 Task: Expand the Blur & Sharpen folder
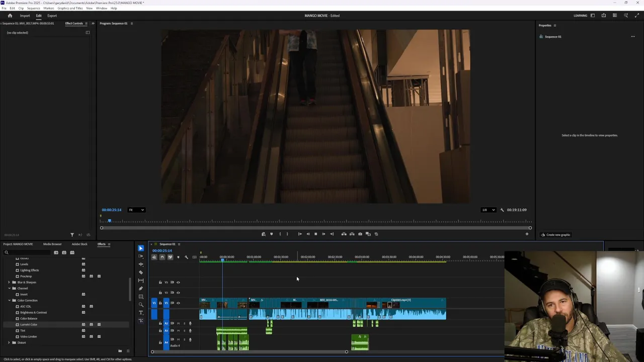(9, 283)
